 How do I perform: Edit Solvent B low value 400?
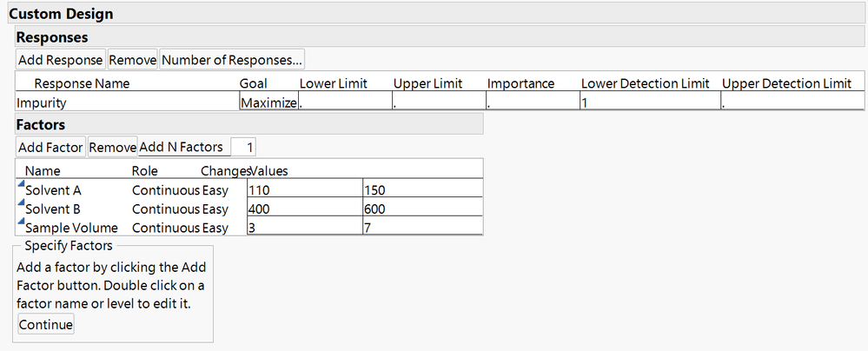point(305,209)
